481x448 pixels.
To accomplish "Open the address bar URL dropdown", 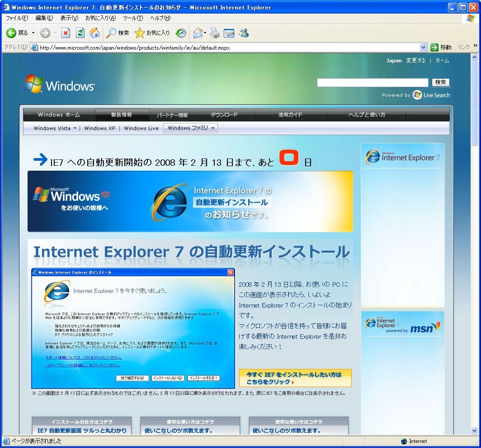I will point(423,47).
